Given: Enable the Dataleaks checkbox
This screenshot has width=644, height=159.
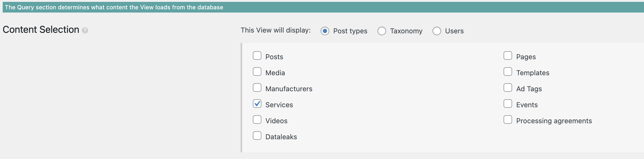Looking at the screenshot, I should [x=257, y=136].
